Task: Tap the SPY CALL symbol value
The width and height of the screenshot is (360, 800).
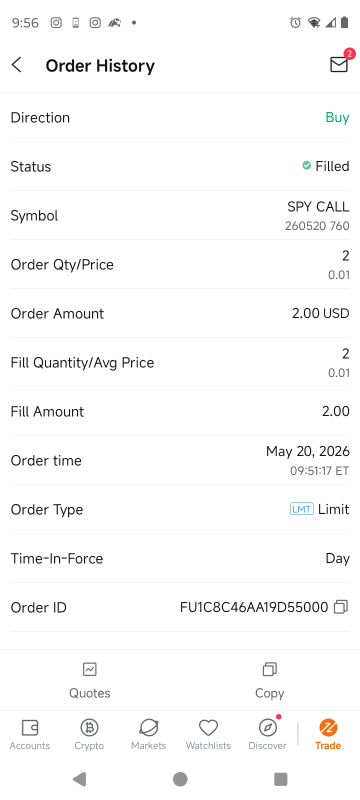Action: (318, 207)
